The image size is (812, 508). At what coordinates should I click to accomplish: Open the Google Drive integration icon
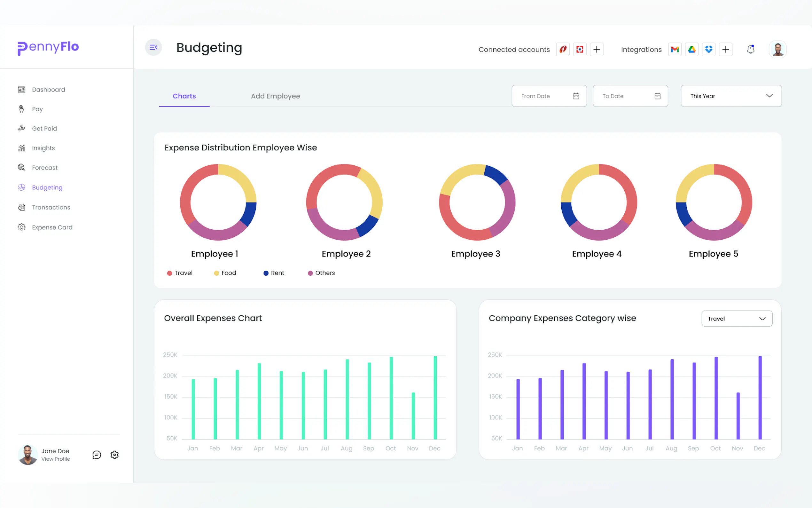point(691,49)
